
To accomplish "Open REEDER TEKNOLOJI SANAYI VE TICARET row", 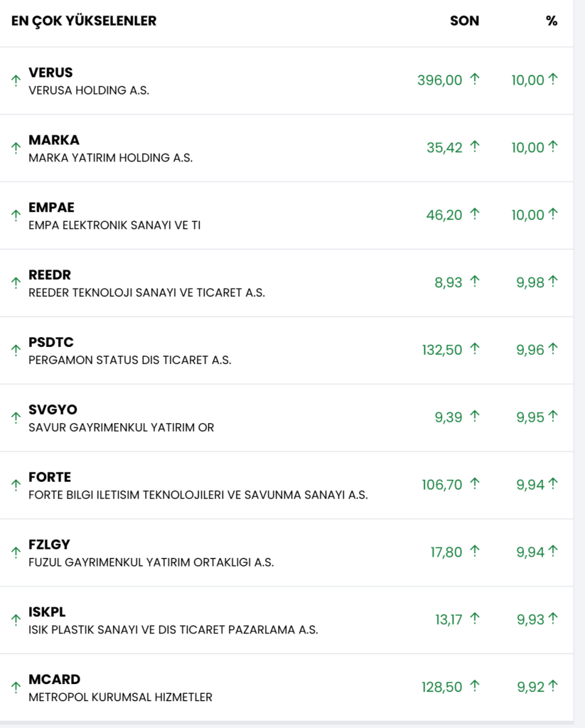I will [x=146, y=293].
